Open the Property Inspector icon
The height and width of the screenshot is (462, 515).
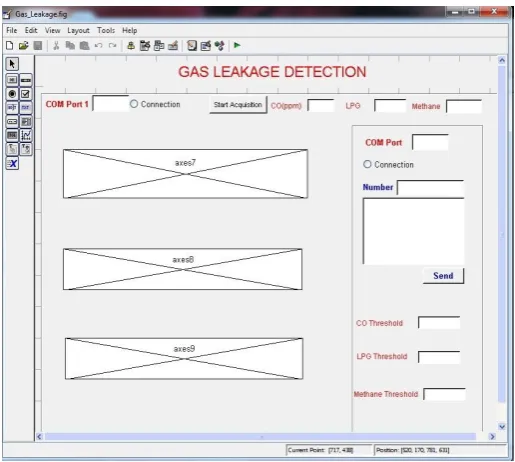click(x=206, y=45)
